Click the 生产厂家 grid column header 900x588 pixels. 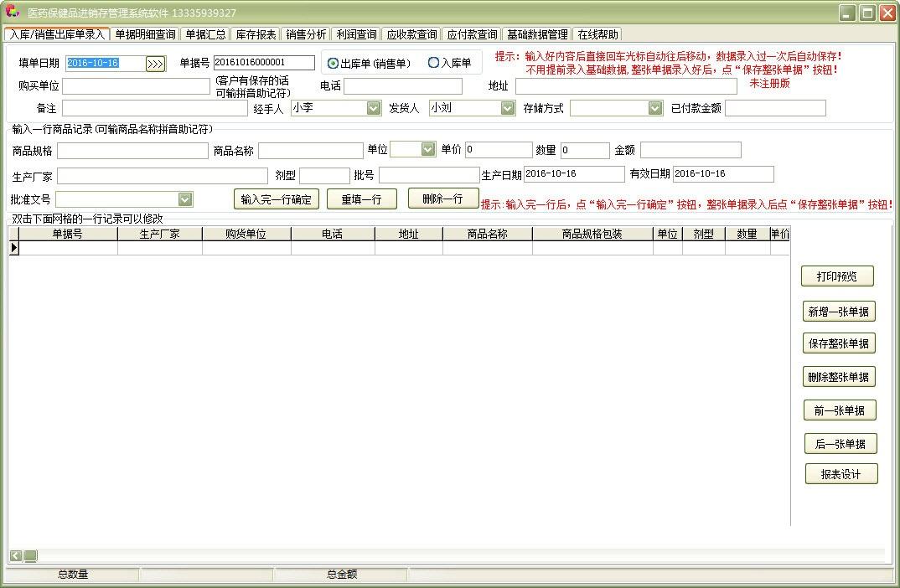coord(159,234)
